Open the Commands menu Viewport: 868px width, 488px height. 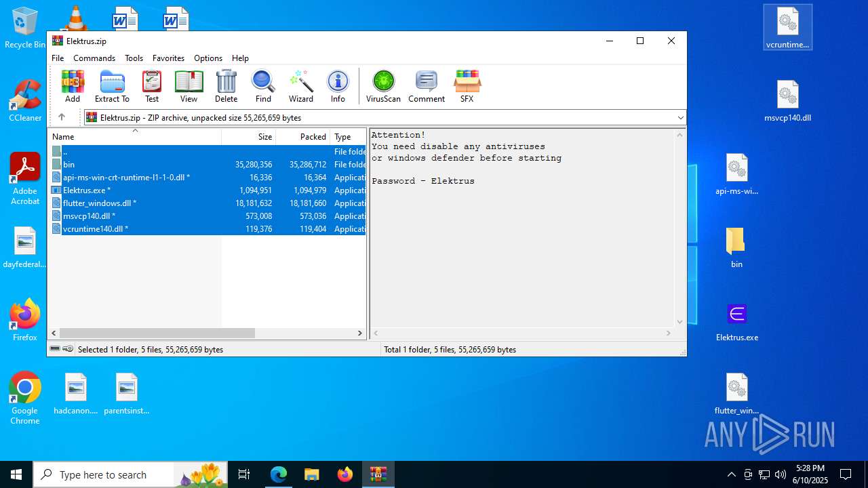click(94, 58)
